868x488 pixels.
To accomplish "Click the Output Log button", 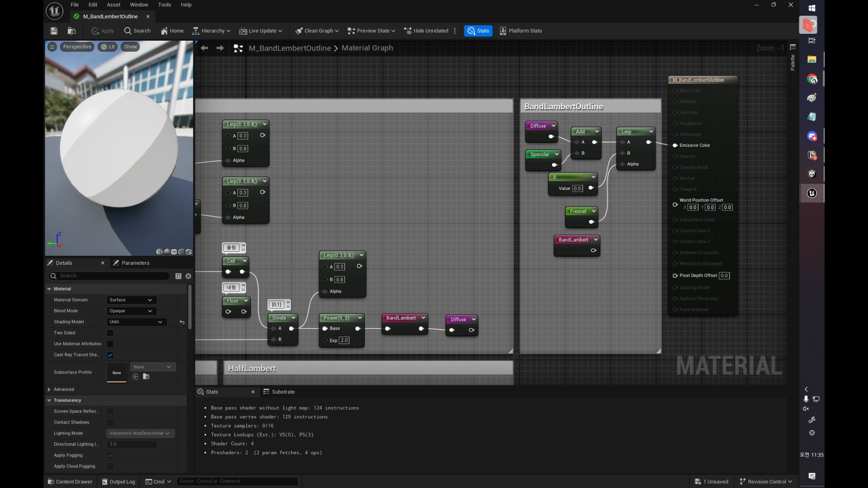I will point(118,482).
